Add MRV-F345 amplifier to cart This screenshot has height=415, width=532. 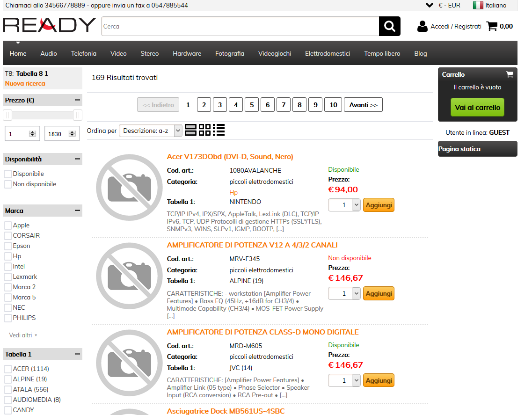click(x=379, y=293)
